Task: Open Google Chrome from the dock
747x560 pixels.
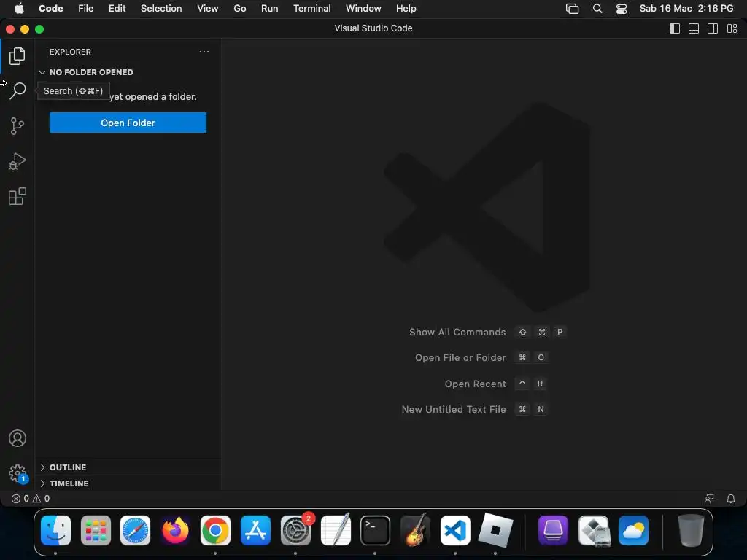Action: tap(215, 531)
